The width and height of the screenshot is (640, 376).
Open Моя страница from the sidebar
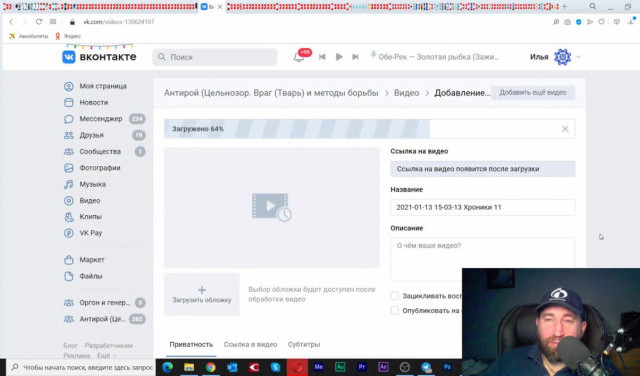tap(104, 86)
